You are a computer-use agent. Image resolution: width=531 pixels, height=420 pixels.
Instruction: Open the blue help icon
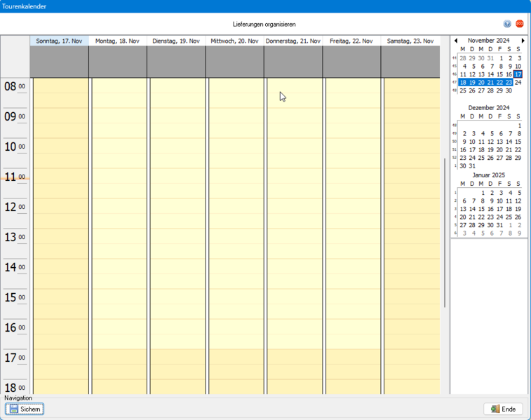tap(507, 24)
